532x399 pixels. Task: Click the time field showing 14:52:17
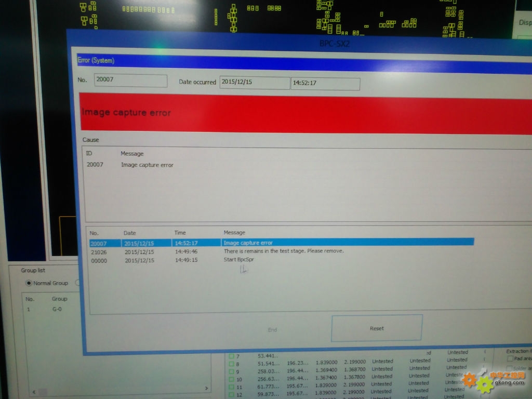[325, 84]
